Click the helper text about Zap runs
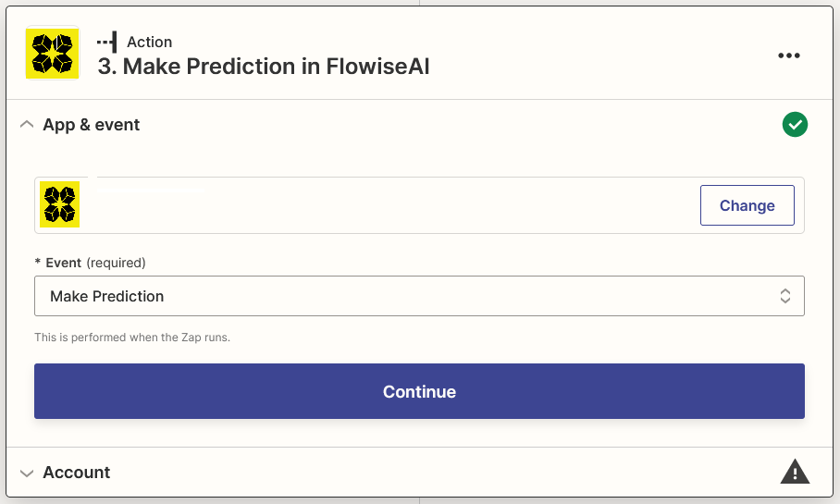Screen dimensions: 840x504 click(132, 338)
